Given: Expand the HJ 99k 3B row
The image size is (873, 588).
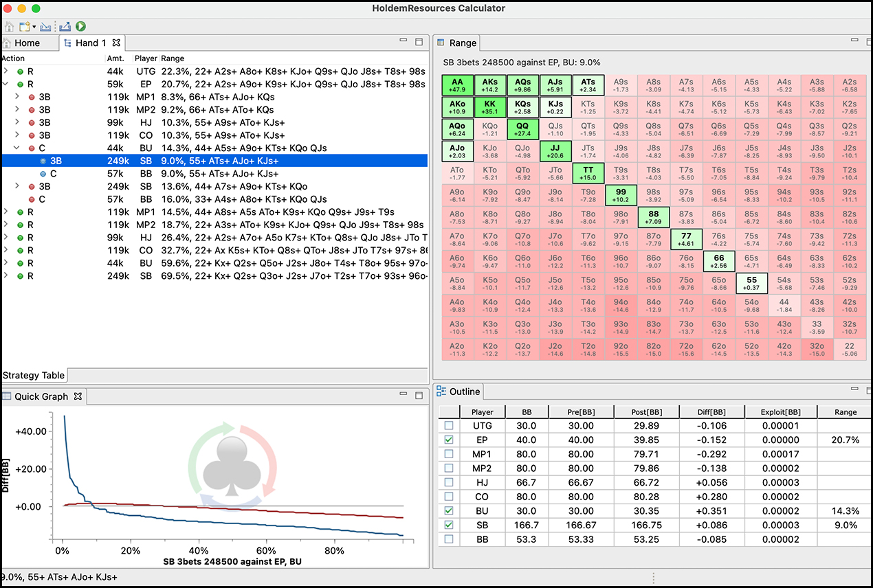Looking at the screenshot, I should coord(17,122).
